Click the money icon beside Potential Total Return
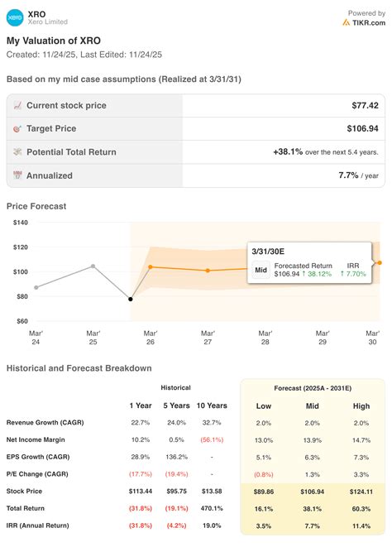 coord(17,151)
